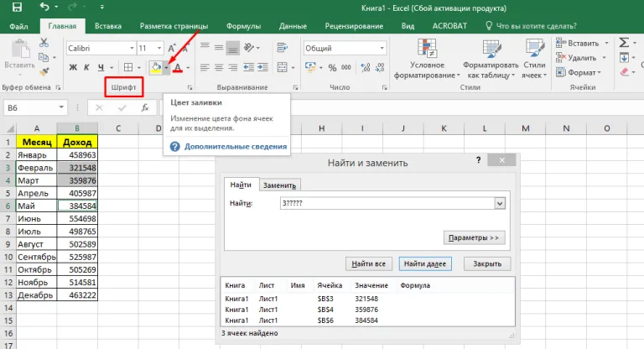Click the Decrease Indent icon
Image resolution: width=644 pixels, height=349 pixels.
point(248,67)
